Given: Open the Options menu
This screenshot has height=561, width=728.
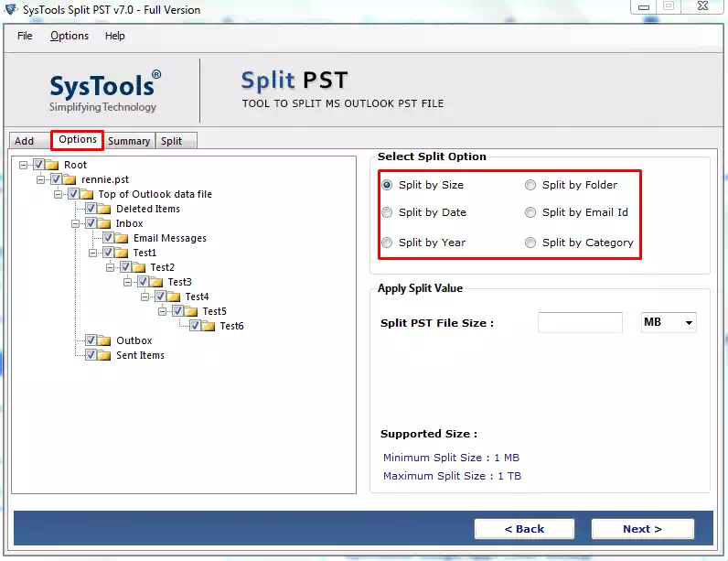Looking at the screenshot, I should pyautogui.click(x=70, y=36).
